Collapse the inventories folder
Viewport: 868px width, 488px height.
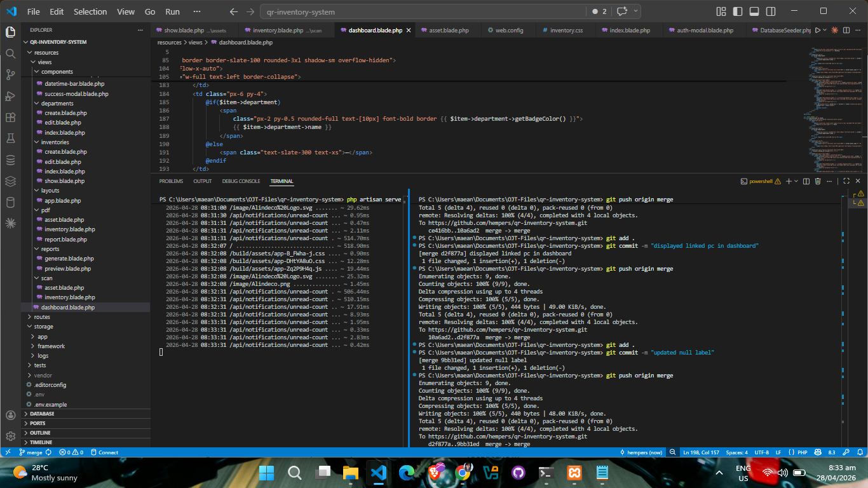86,142
